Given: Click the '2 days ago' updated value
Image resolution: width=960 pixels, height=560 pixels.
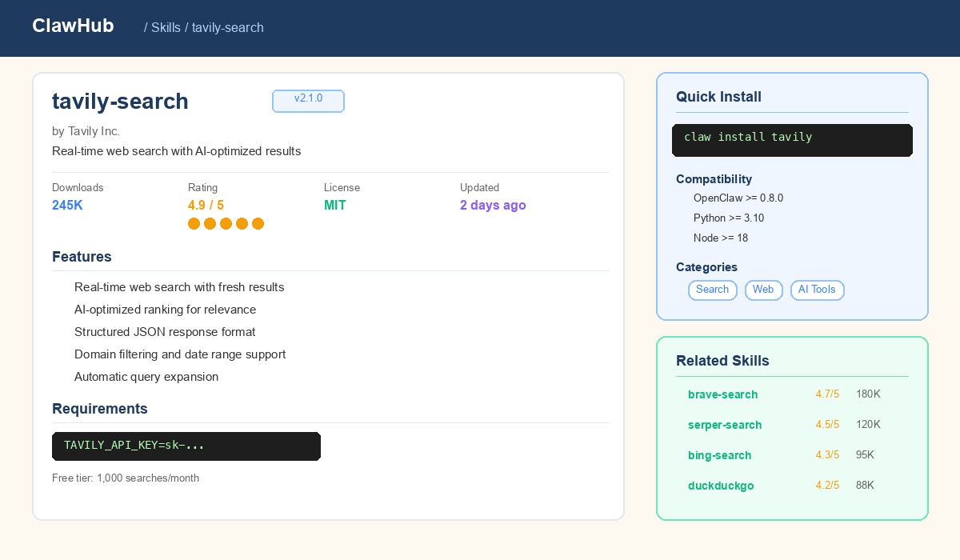Looking at the screenshot, I should pyautogui.click(x=493, y=205).
